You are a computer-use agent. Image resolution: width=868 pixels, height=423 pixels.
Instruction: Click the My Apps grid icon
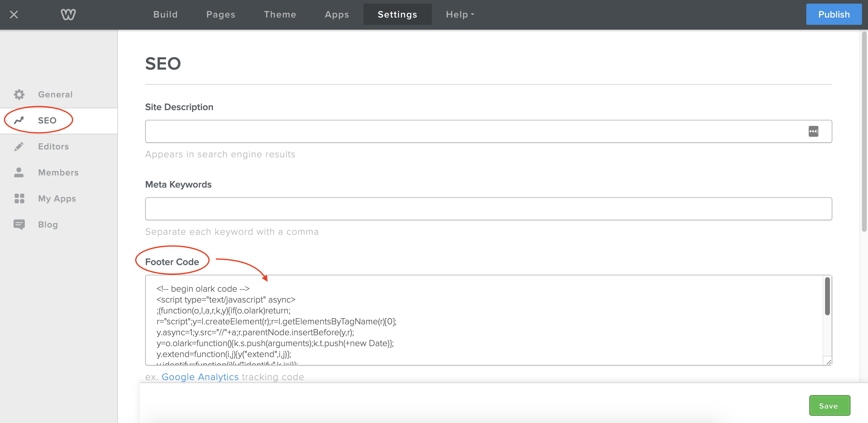click(19, 198)
